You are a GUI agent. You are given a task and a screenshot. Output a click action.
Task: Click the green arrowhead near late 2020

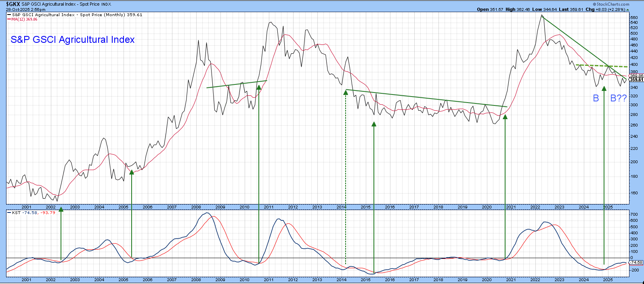[x=505, y=117]
